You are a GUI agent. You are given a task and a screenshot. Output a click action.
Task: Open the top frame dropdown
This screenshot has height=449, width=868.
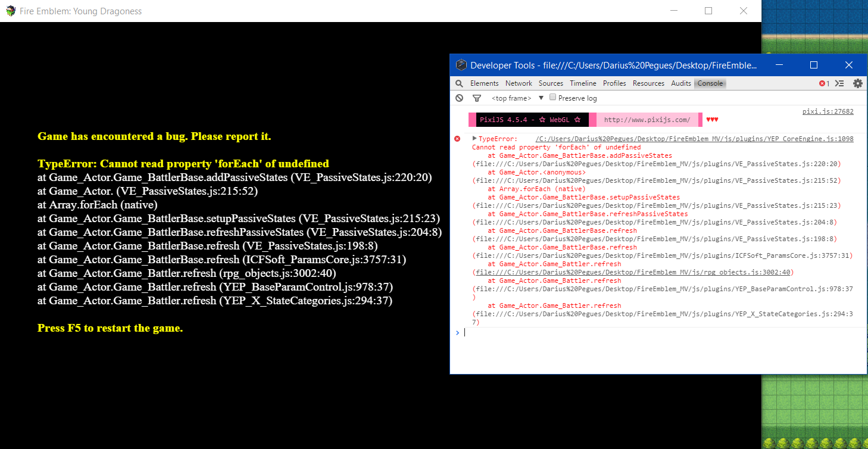point(517,98)
